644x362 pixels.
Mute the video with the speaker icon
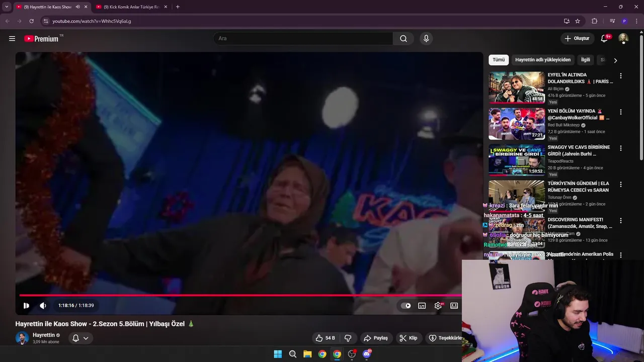pyautogui.click(x=43, y=306)
